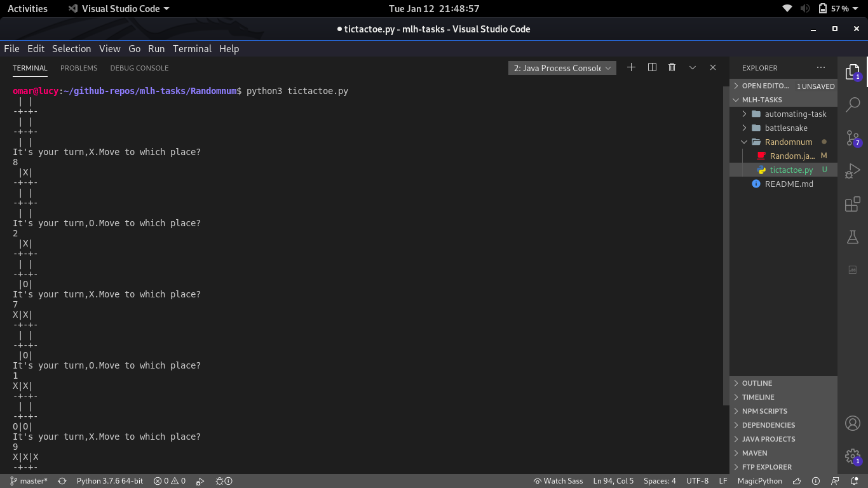Click UTF-8 encoding in status bar

click(697, 481)
